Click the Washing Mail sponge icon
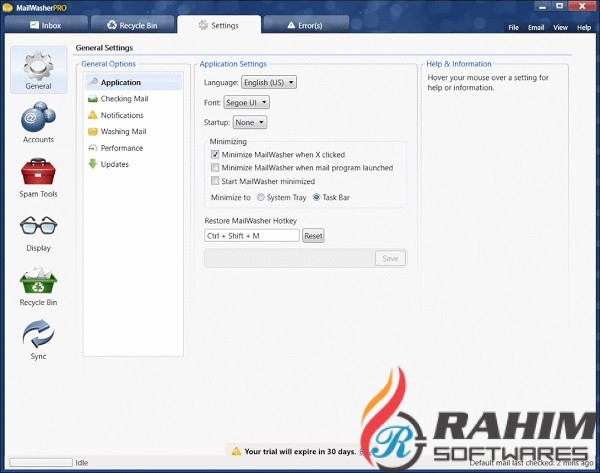The width and height of the screenshot is (600, 473). 93,132
